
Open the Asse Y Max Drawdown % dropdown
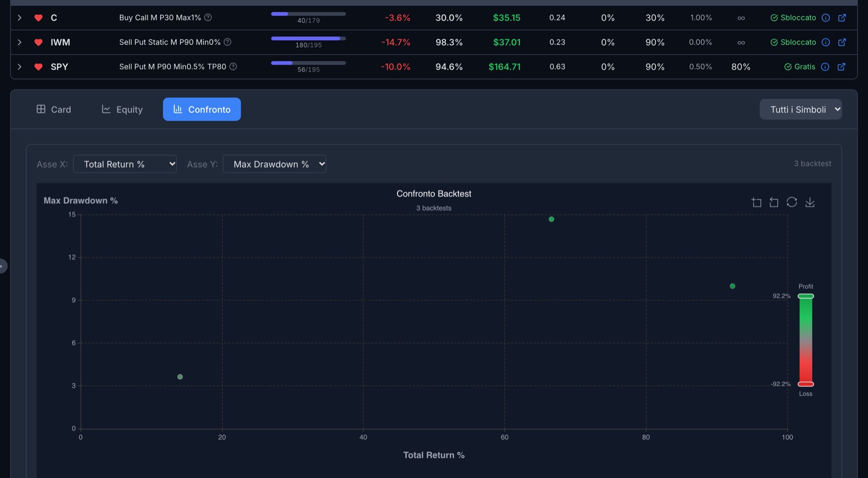(x=275, y=164)
